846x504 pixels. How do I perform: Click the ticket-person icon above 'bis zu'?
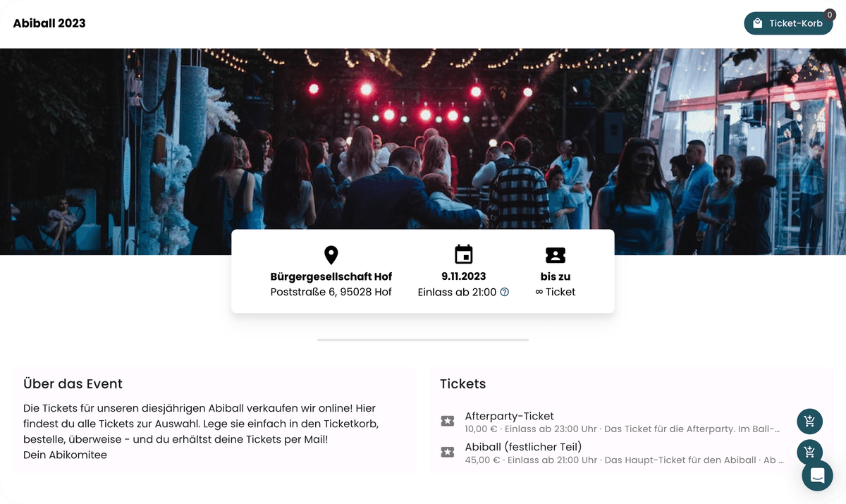pyautogui.click(x=555, y=254)
